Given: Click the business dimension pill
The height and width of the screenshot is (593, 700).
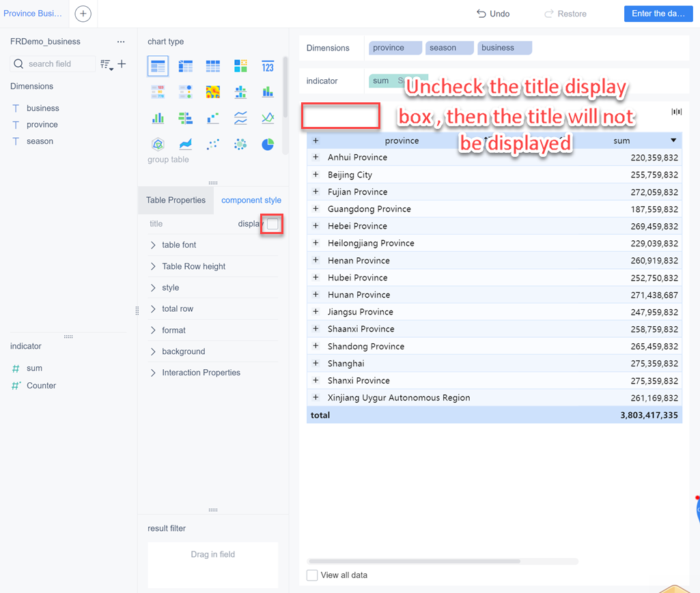Looking at the screenshot, I should coord(505,48).
